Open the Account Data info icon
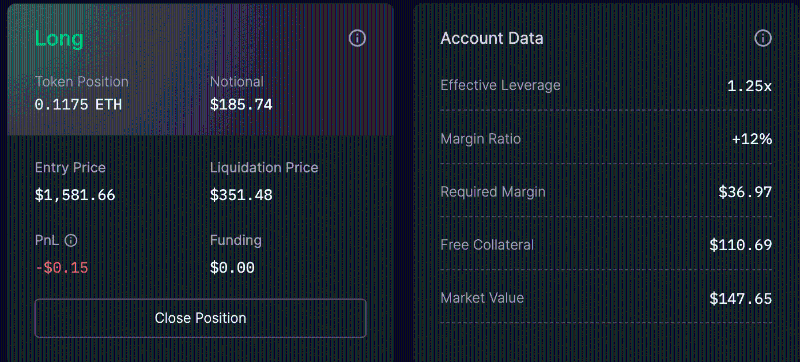800x362 pixels. 763,38
